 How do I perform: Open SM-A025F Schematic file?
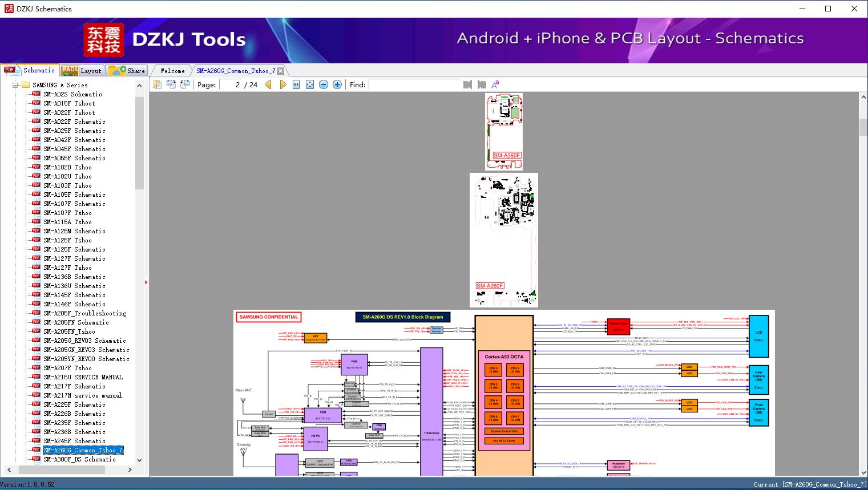(x=74, y=131)
